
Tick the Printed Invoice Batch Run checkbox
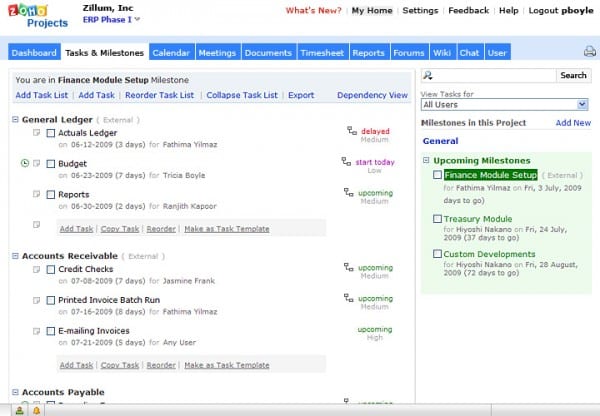51,300
